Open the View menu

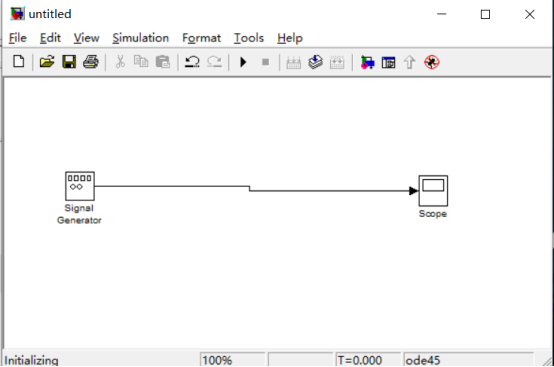point(87,38)
